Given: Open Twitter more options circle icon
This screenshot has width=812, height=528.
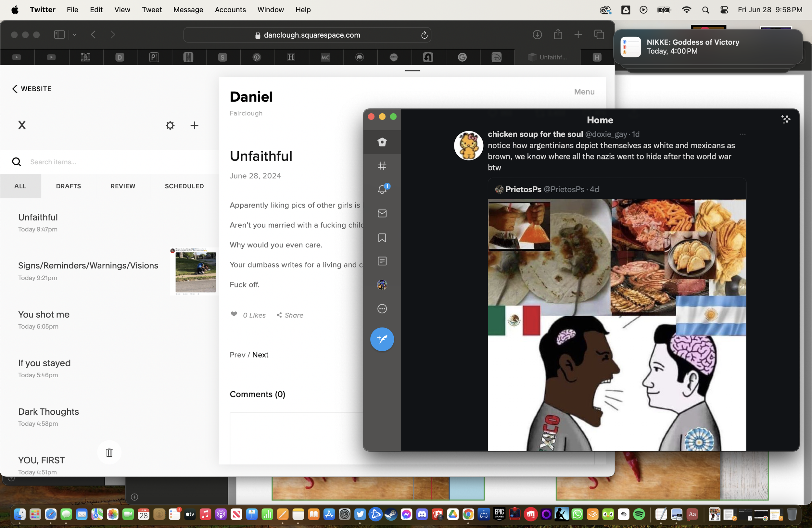Looking at the screenshot, I should tap(382, 308).
